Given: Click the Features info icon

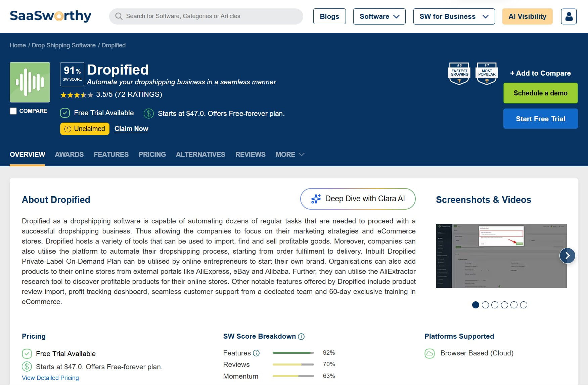Looking at the screenshot, I should pos(256,353).
